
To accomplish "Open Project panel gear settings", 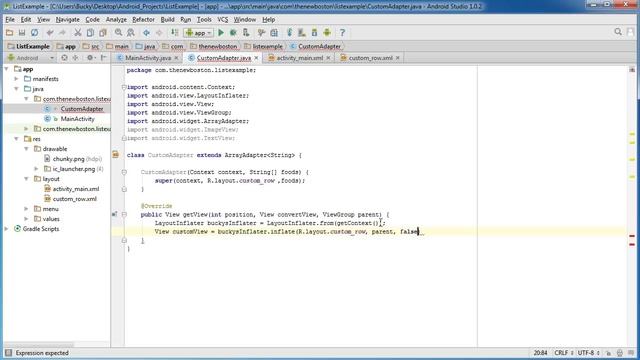I will point(91,58).
